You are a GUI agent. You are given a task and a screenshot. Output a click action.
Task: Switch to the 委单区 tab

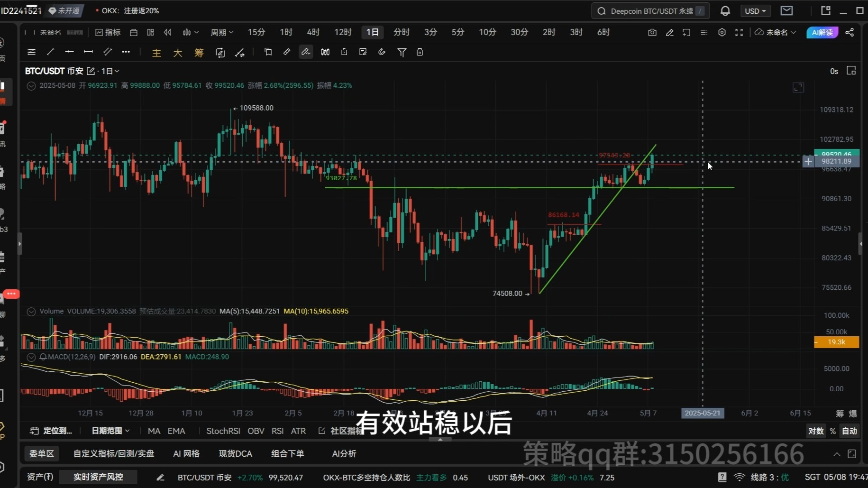pyautogui.click(x=42, y=453)
